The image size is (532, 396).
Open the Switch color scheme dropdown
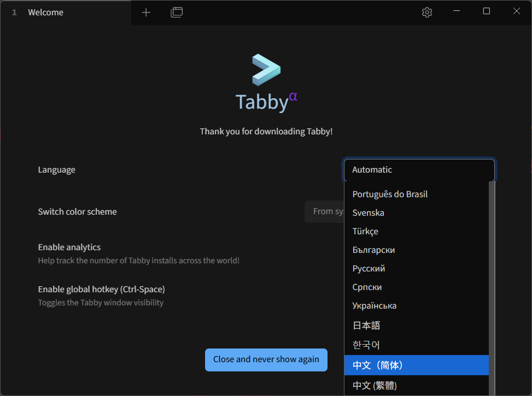(x=324, y=211)
